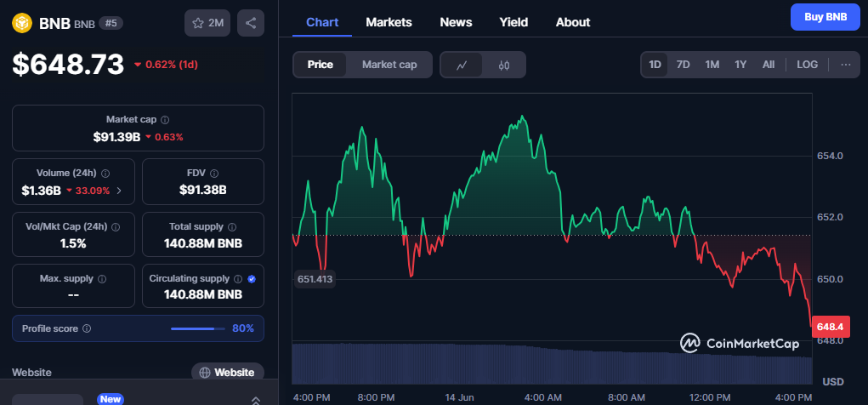Select the Market cap toggle
Viewport: 868px width, 405px height.
[389, 65]
